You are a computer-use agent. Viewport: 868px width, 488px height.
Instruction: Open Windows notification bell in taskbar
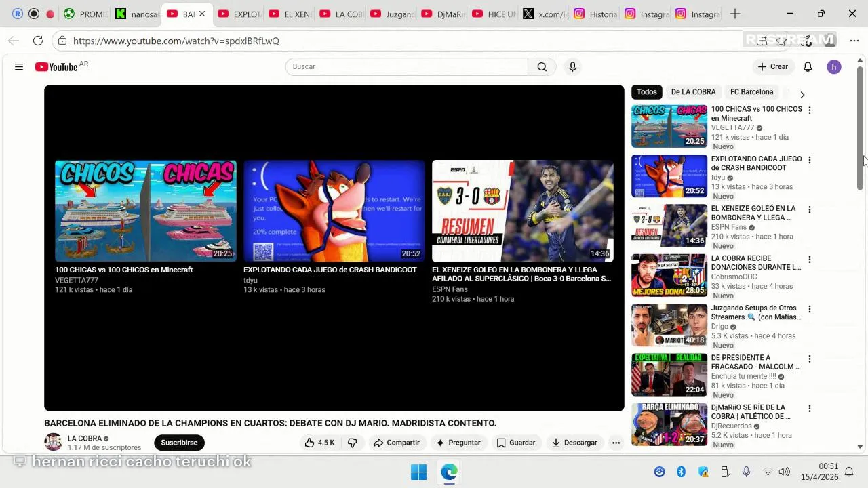[849, 472]
